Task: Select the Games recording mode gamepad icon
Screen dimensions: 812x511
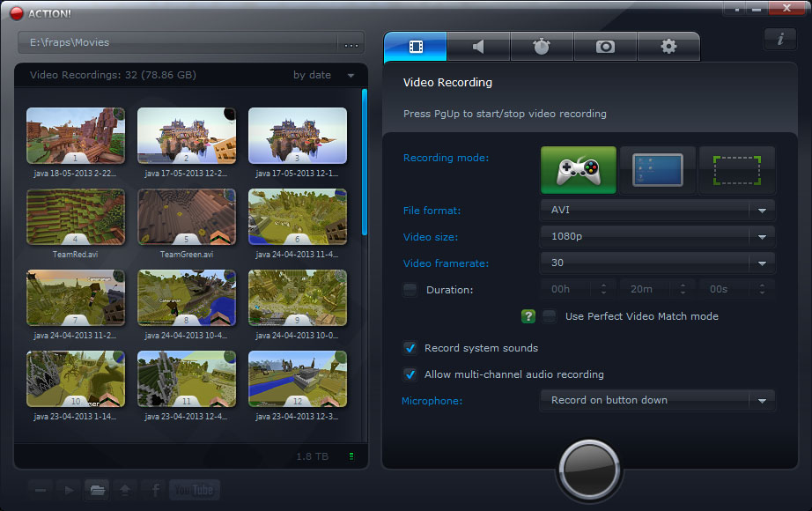Action: pos(578,170)
